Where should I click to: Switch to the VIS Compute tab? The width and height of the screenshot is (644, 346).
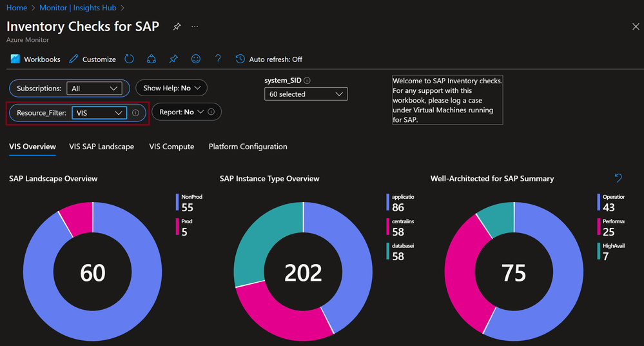click(171, 147)
